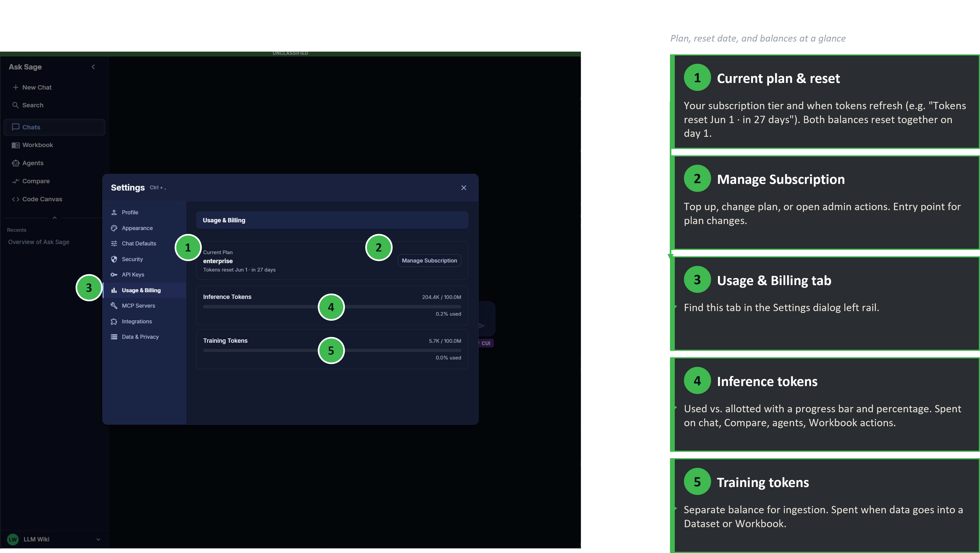Click the Training Tokens label
This screenshot has height=553, width=980.
[225, 341]
